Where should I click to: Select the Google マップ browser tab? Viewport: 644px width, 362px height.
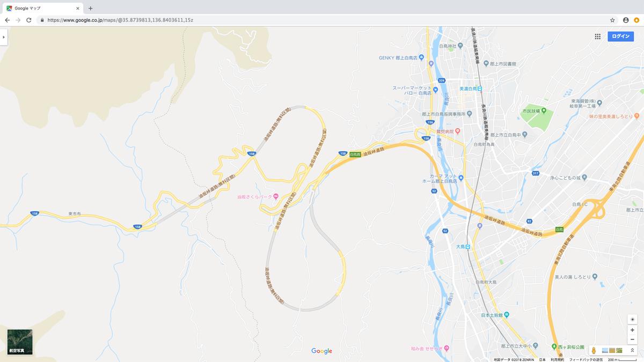(x=43, y=8)
